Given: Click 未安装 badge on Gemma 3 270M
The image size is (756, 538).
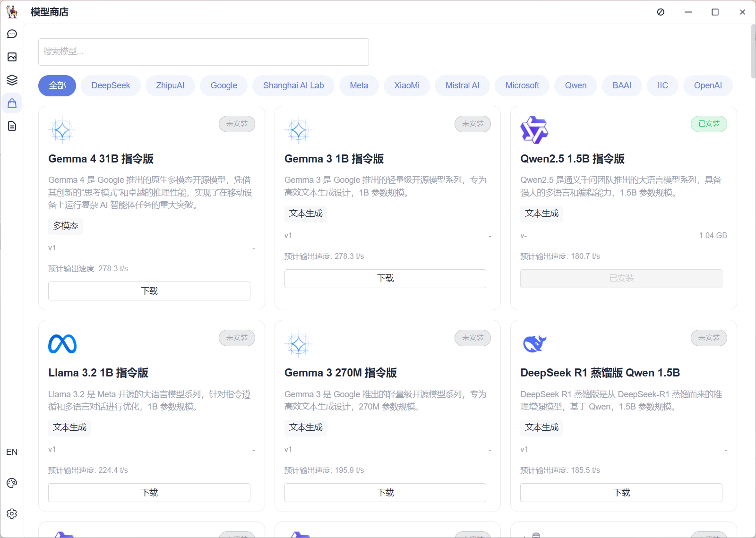Looking at the screenshot, I should (473, 338).
